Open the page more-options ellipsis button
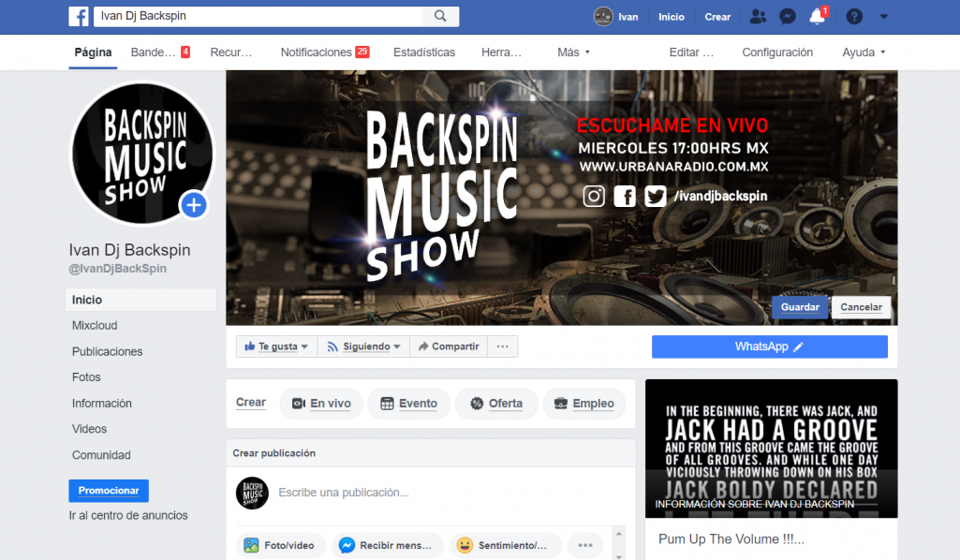 [503, 346]
